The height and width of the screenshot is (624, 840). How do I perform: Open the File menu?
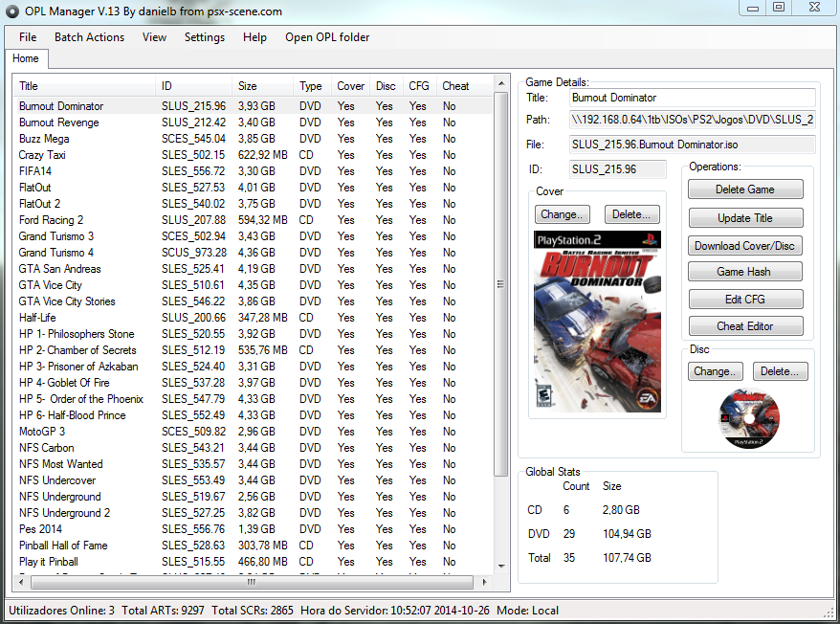tap(28, 37)
